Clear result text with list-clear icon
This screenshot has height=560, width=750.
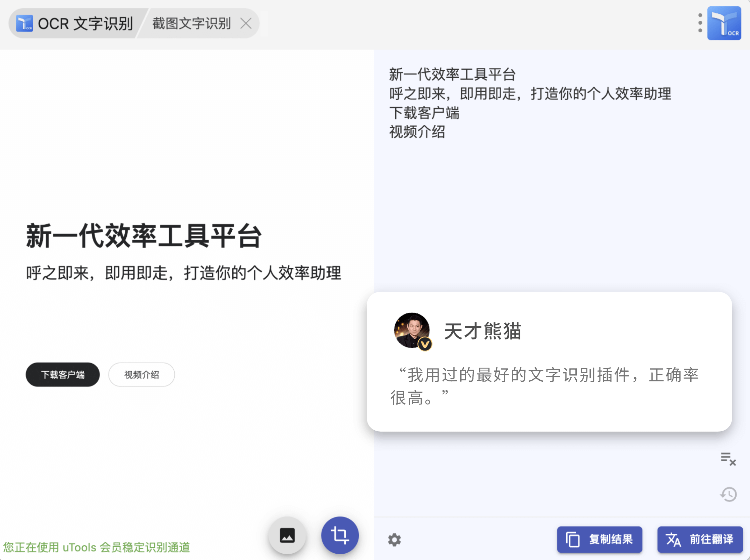(728, 459)
